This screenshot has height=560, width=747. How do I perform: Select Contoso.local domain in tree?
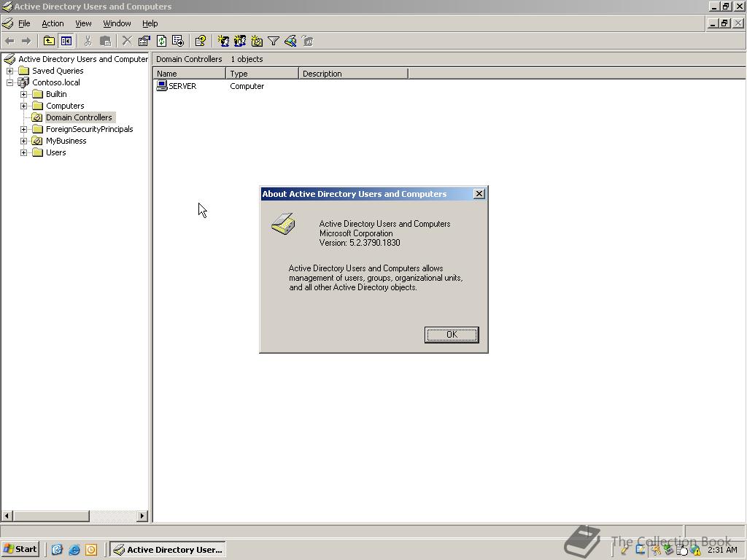coord(56,82)
